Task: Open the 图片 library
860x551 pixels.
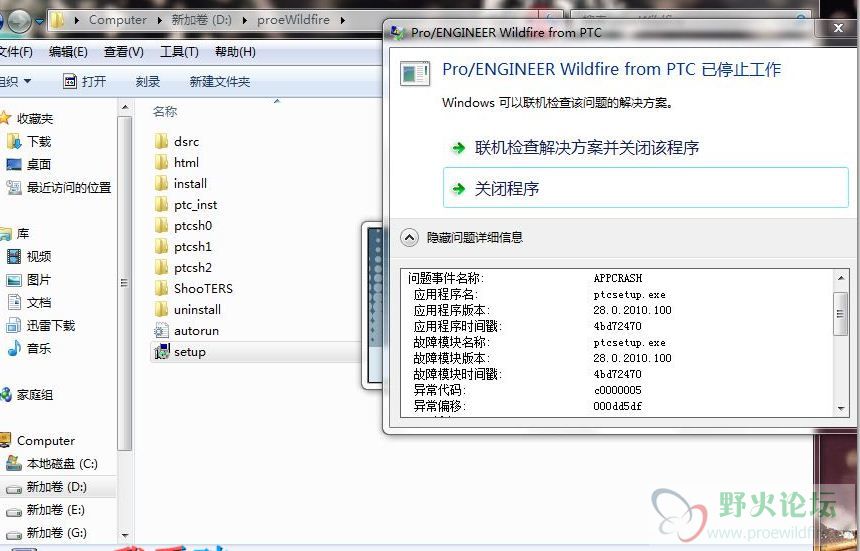Action: click(39, 280)
